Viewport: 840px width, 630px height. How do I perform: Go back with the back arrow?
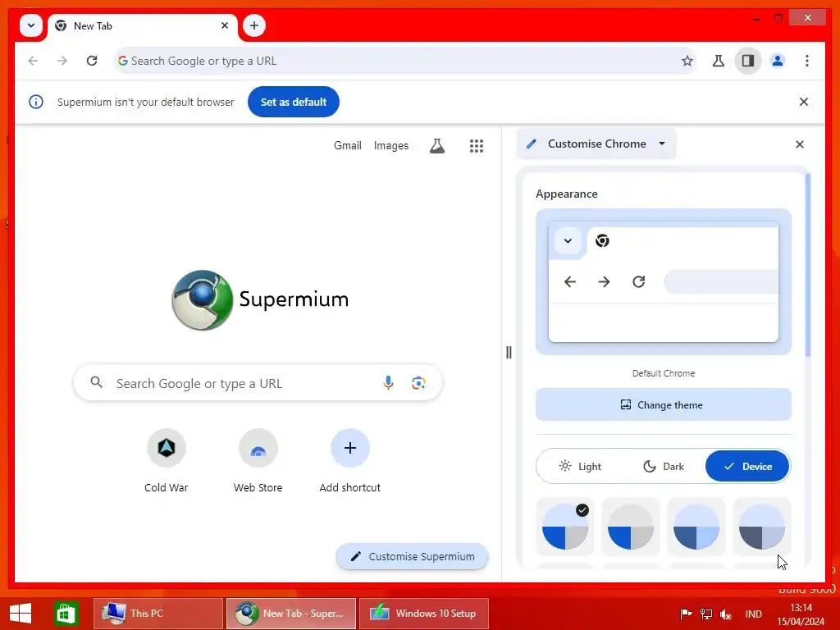click(33, 61)
